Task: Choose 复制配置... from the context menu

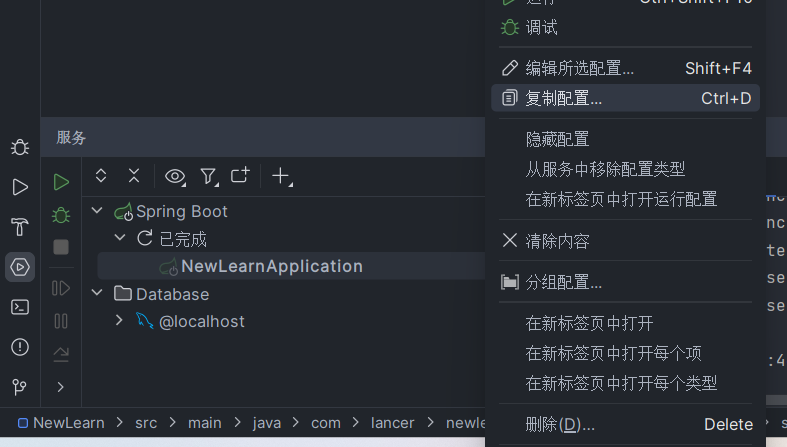Action: pos(625,98)
